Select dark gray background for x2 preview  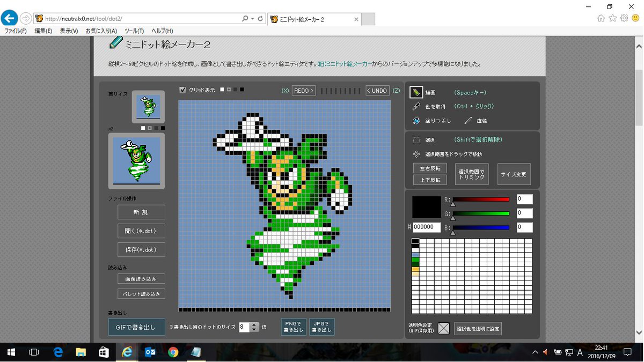click(x=156, y=128)
